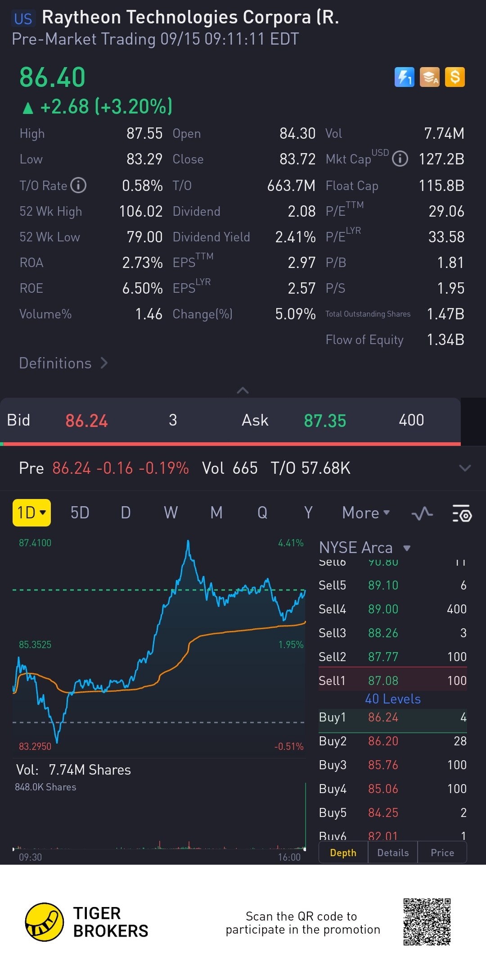486x980 pixels.
Task: Tap the yellow dollar-sign badge icon
Action: [x=454, y=77]
